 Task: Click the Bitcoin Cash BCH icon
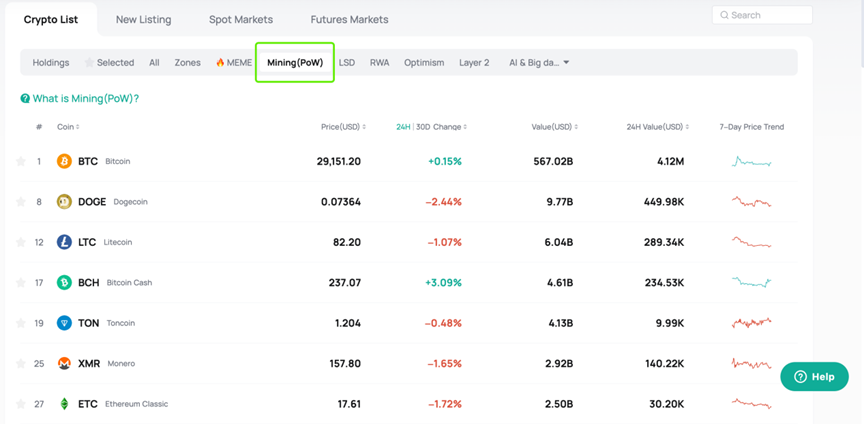coord(64,283)
